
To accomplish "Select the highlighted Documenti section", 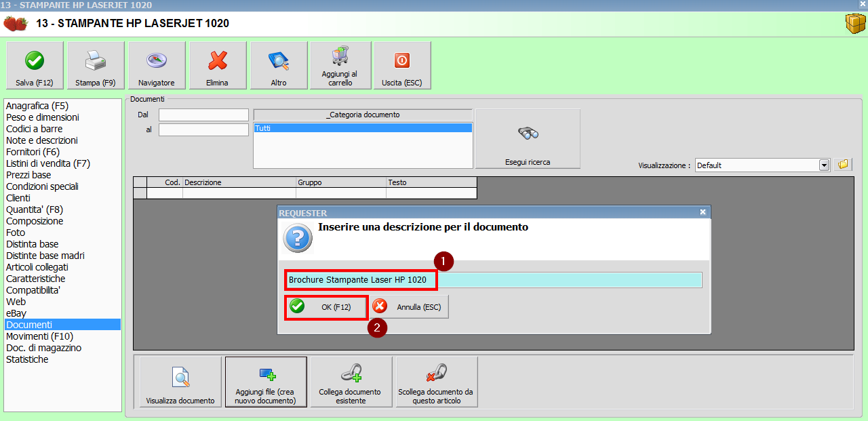I will (x=62, y=325).
